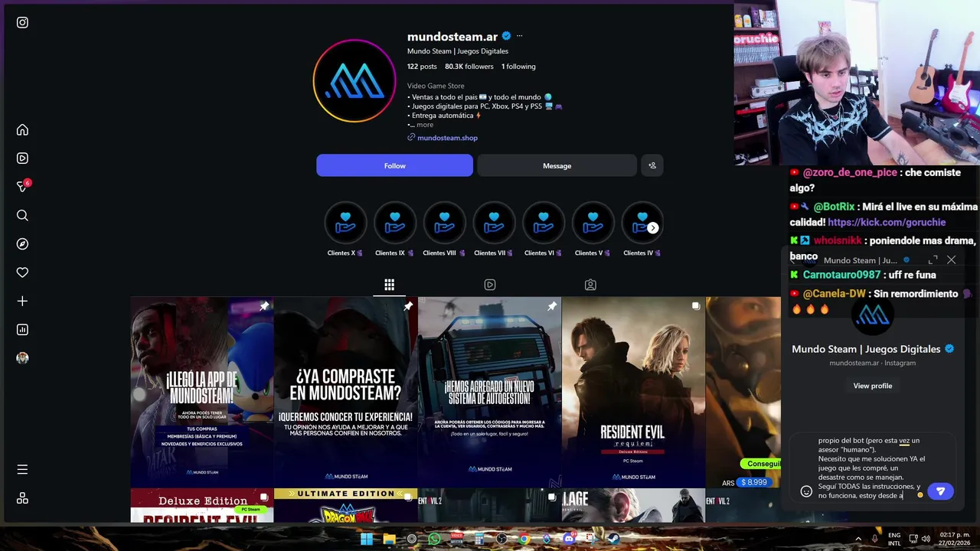Open the taskbar clock 02:17 p. m.
The height and width of the screenshot is (551, 980).
click(x=954, y=539)
